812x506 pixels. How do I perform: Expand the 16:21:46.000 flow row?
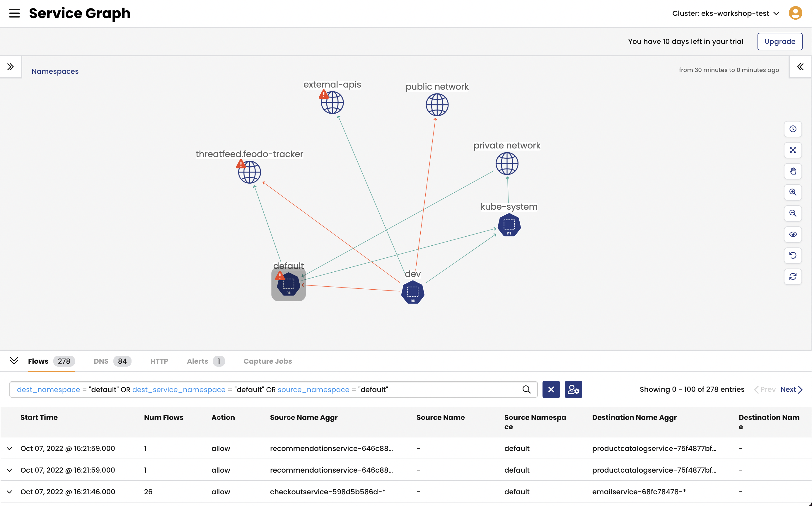click(10, 492)
